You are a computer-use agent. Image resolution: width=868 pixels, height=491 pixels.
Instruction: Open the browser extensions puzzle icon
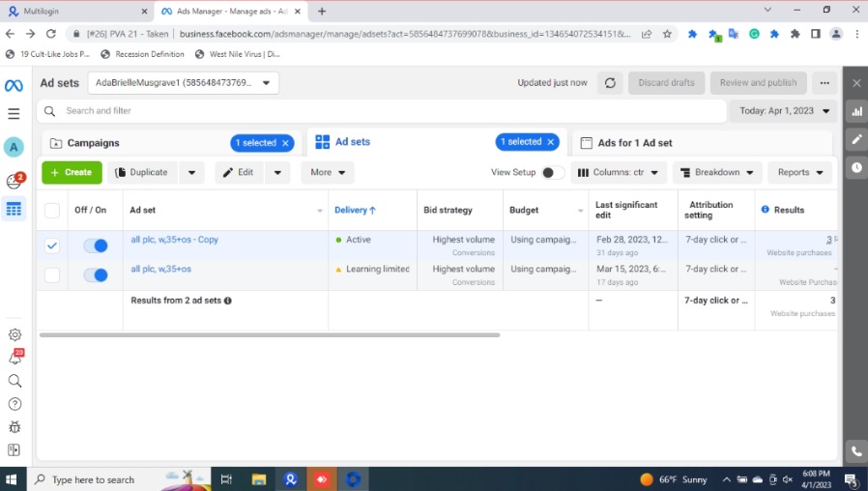(x=795, y=34)
